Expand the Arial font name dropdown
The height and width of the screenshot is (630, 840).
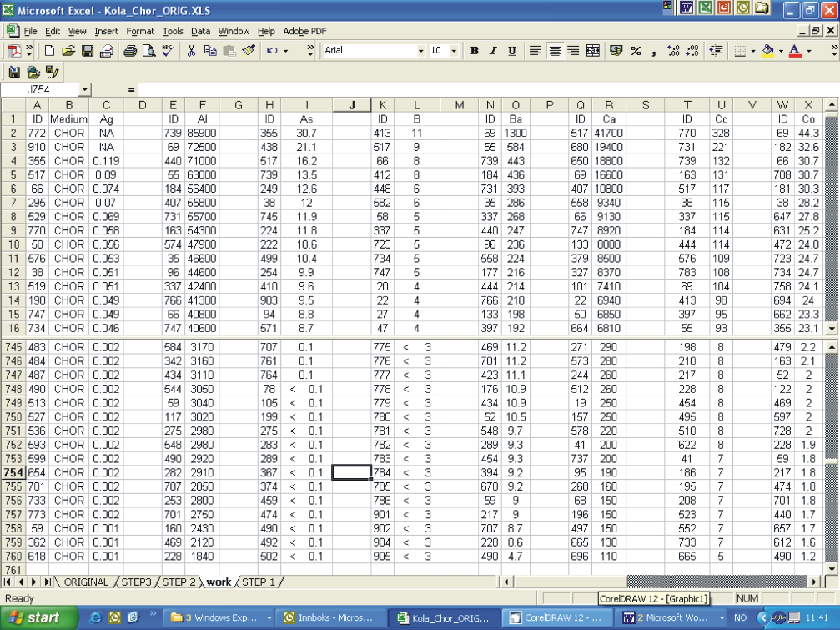point(420,51)
